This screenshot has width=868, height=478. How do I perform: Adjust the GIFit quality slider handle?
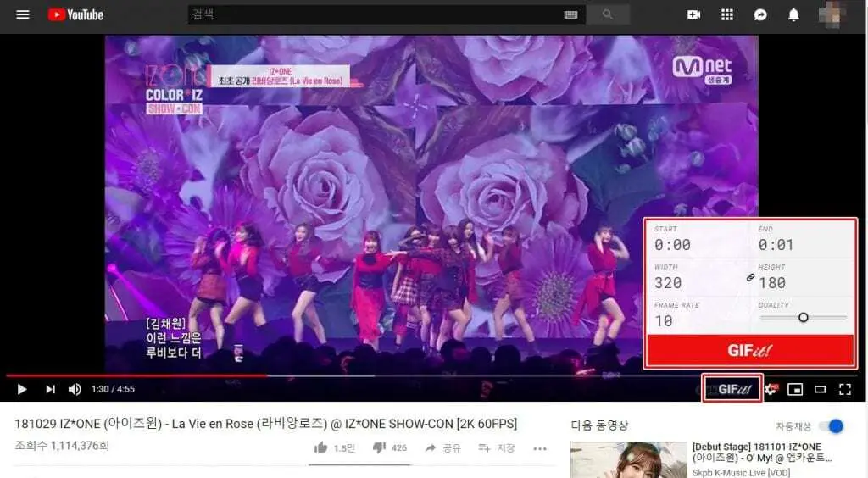[804, 318]
